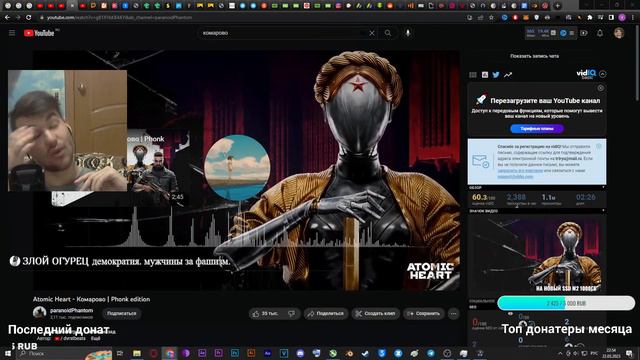Show the chat replay

click(x=534, y=56)
